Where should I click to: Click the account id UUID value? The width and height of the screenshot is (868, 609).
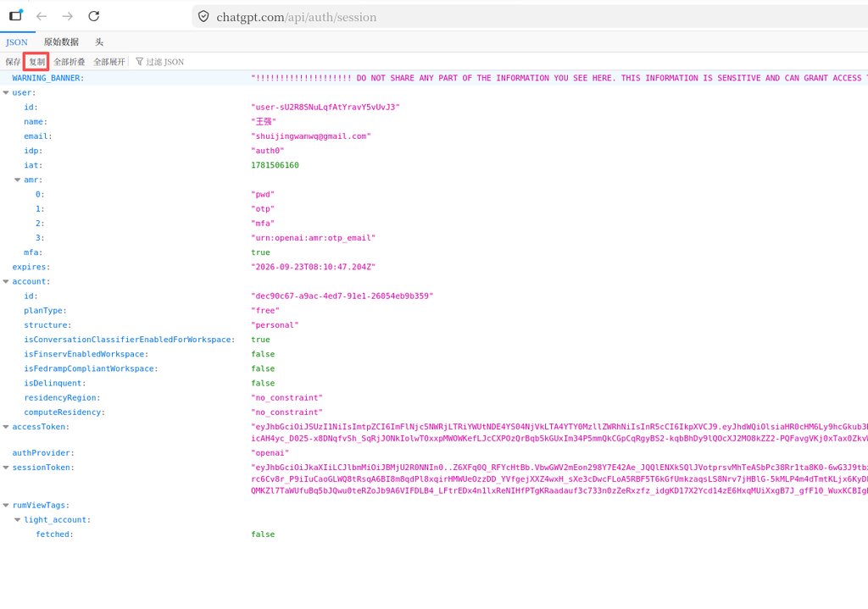(x=342, y=296)
